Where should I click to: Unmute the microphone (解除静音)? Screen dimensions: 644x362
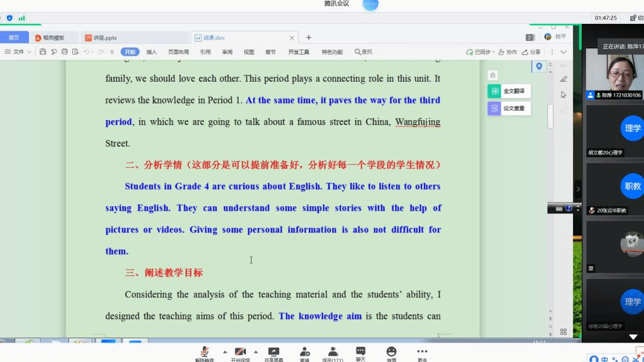[204, 351]
